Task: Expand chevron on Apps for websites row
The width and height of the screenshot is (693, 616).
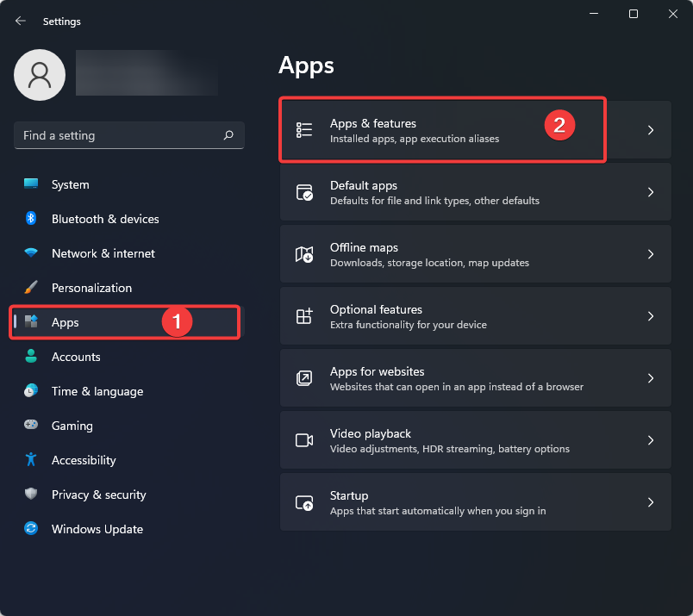Action: (651, 378)
